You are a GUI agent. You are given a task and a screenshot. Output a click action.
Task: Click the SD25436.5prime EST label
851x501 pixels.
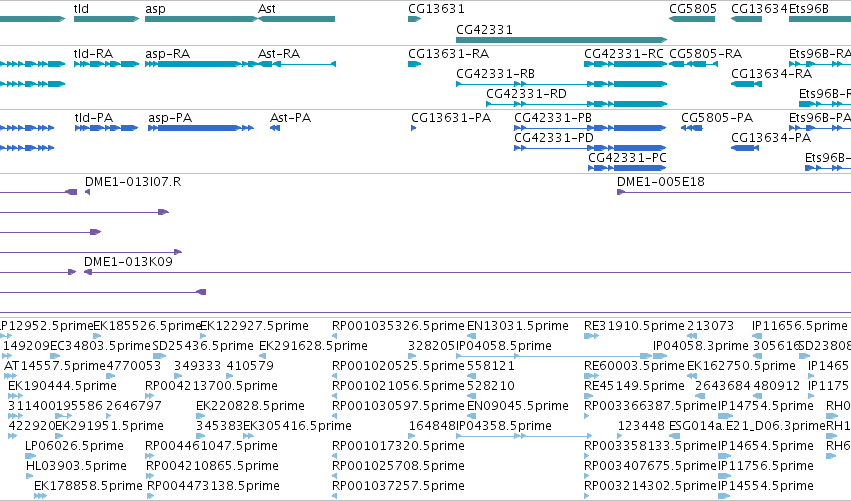tap(203, 346)
